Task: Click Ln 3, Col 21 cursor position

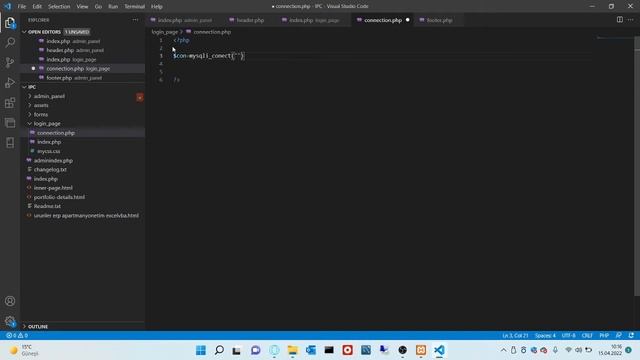Action: (x=515, y=336)
